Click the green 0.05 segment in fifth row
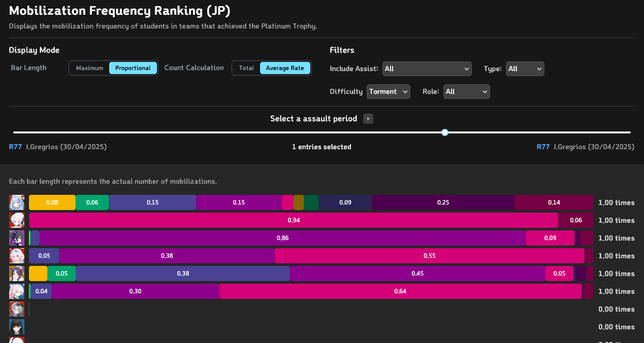 pyautogui.click(x=61, y=273)
